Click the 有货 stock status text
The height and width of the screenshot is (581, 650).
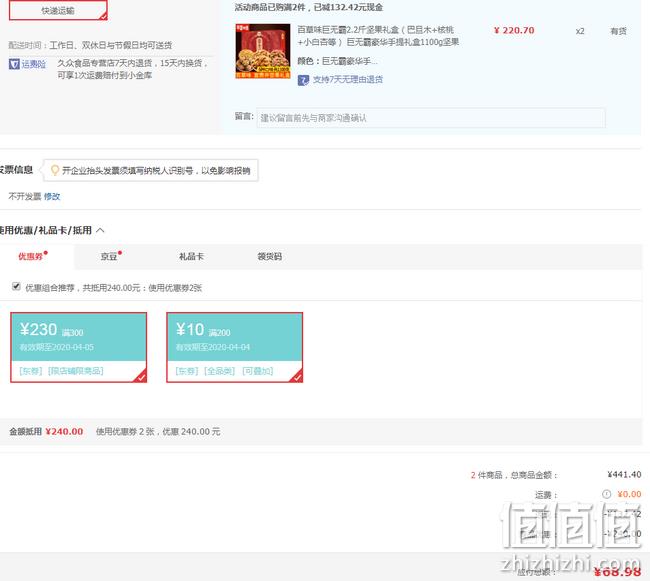click(618, 31)
